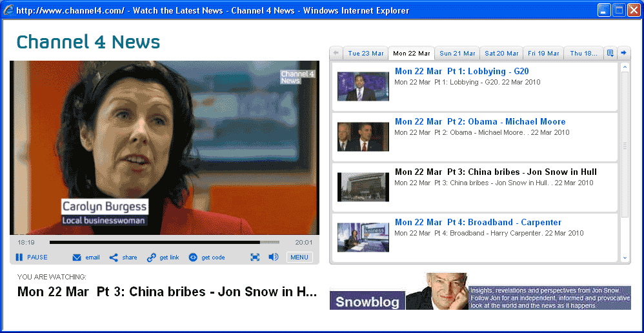Click the get link text label
644x333 pixels.
coord(169,257)
